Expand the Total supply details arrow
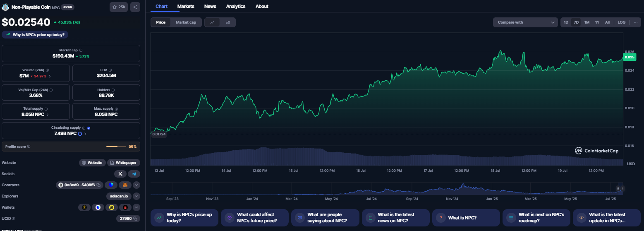The image size is (644, 231). pos(48,115)
